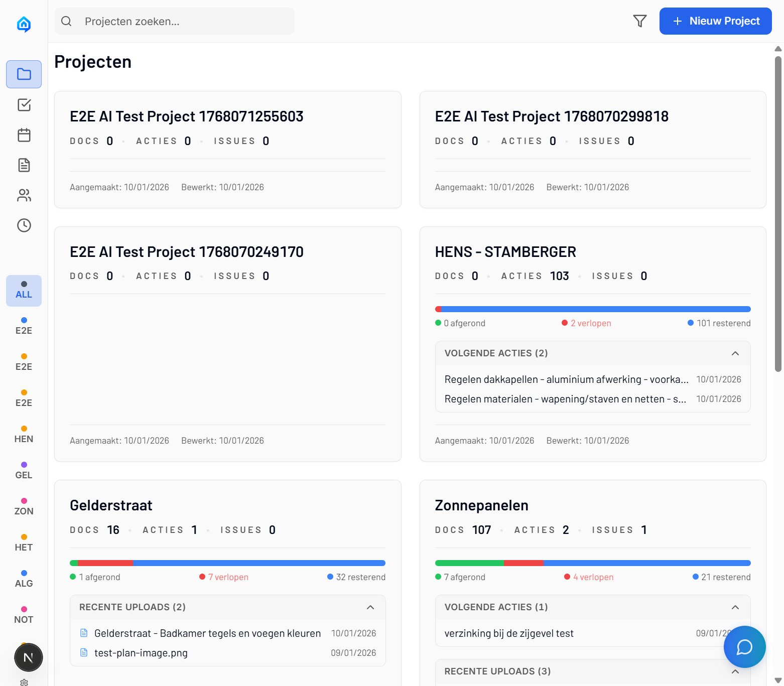Click the Nieuw Project button
Screen dimensions: 784x686
point(715,21)
